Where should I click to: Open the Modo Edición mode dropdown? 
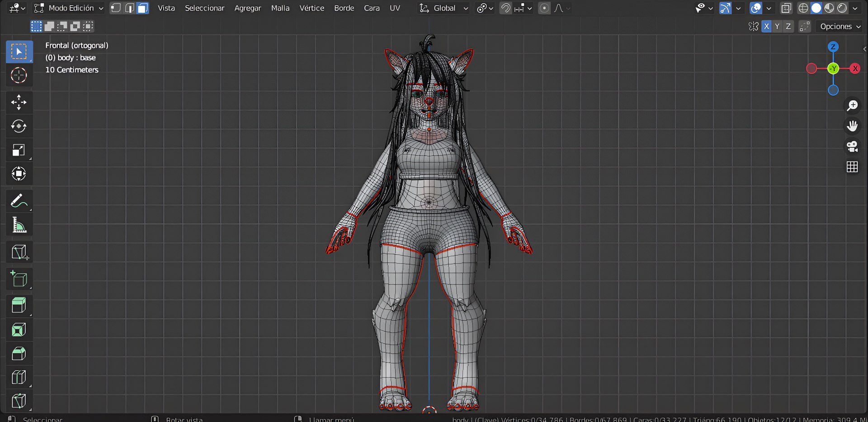point(69,8)
